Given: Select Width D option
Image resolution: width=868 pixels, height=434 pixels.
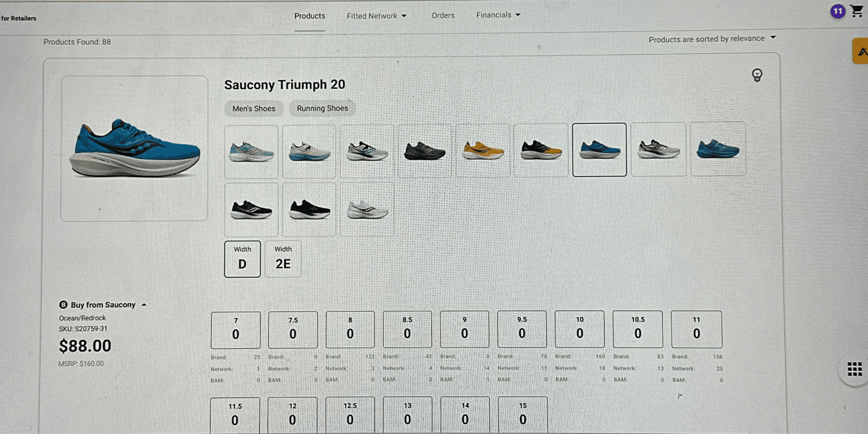Looking at the screenshot, I should tap(242, 259).
